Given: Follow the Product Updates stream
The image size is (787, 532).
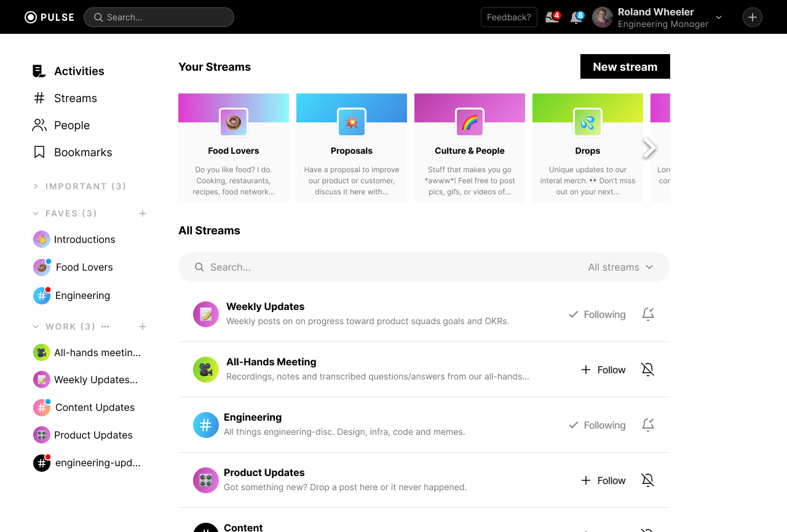Looking at the screenshot, I should [x=603, y=480].
